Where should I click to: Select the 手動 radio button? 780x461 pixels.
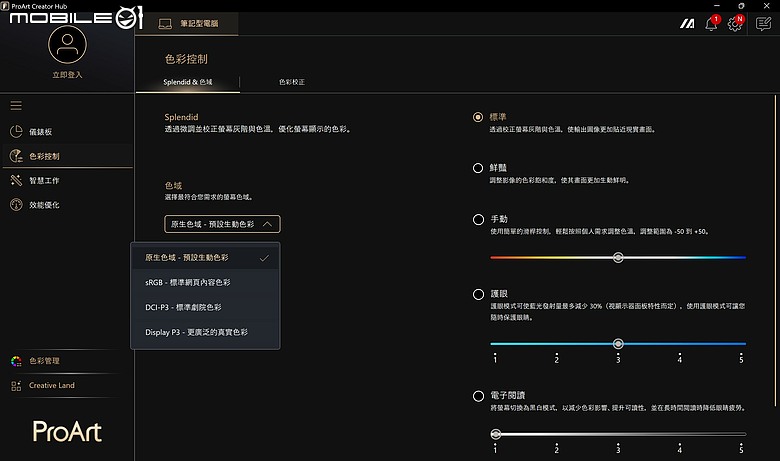(478, 219)
